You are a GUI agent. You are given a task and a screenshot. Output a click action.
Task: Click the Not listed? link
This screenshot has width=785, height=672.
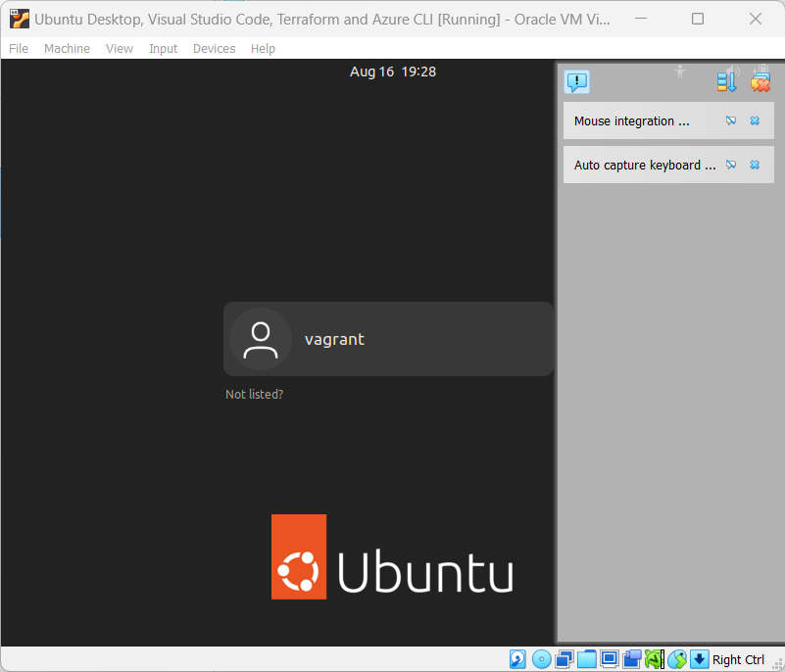point(254,394)
